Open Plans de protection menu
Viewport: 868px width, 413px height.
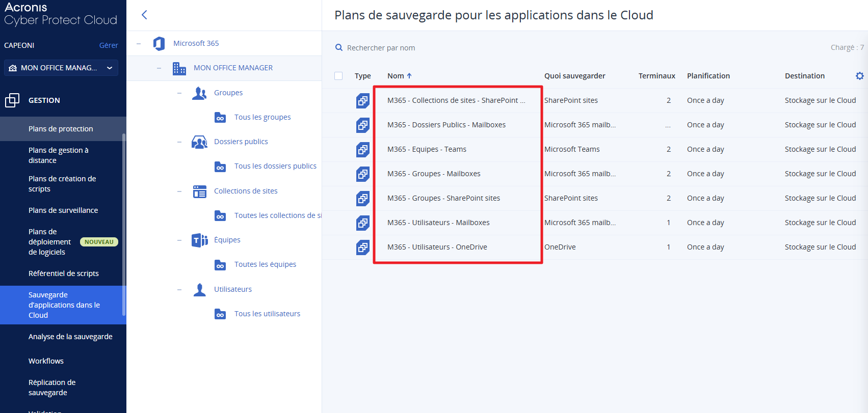pos(61,129)
